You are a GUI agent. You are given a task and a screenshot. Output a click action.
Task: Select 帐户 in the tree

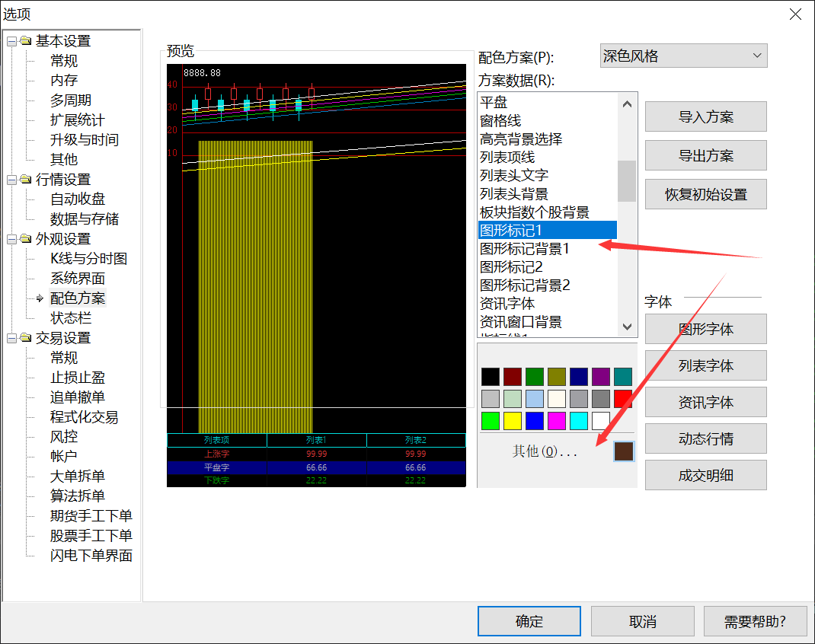pos(64,457)
